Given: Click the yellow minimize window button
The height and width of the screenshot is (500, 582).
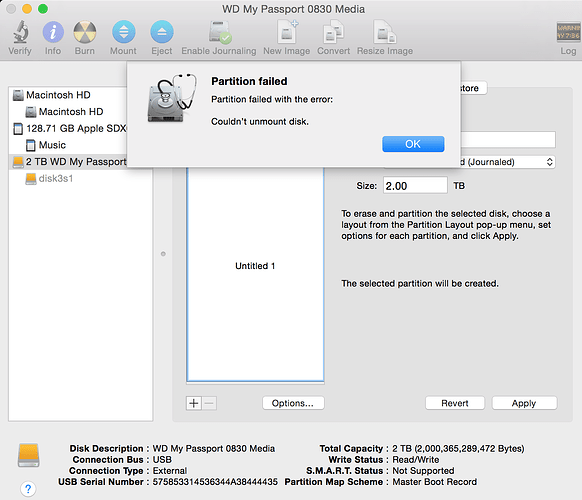Looking at the screenshot, I should (x=27, y=9).
